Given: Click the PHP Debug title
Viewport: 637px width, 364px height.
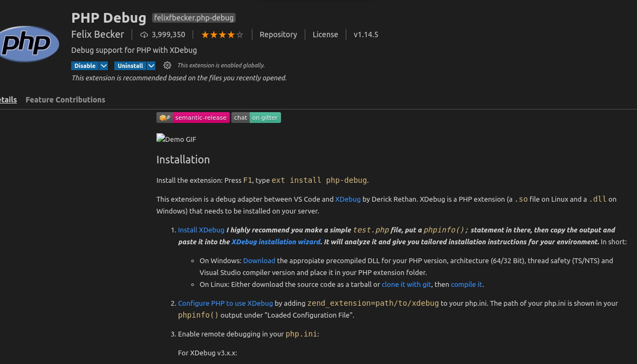Looking at the screenshot, I should coord(108,18).
